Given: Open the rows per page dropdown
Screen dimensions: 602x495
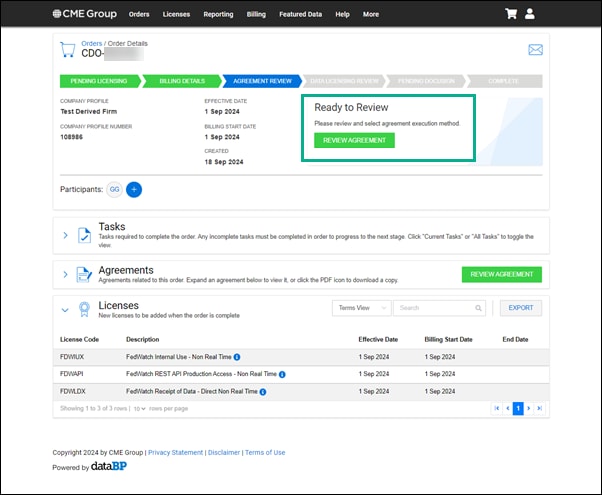Looking at the screenshot, I should [140, 409].
